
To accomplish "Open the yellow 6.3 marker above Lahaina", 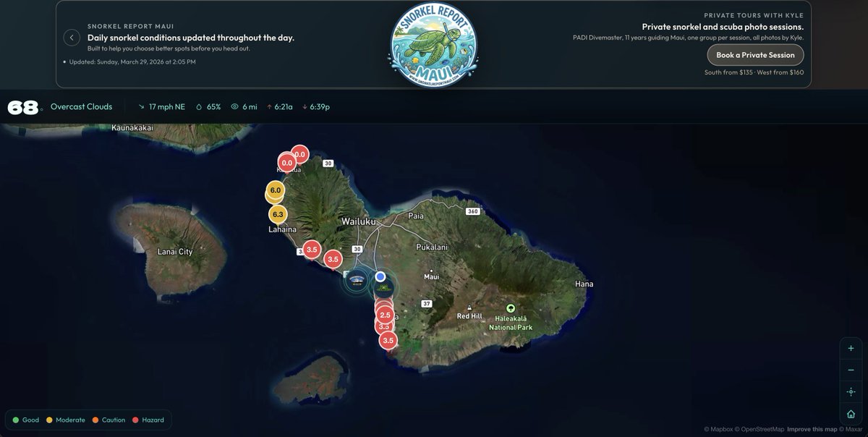I will coord(278,214).
